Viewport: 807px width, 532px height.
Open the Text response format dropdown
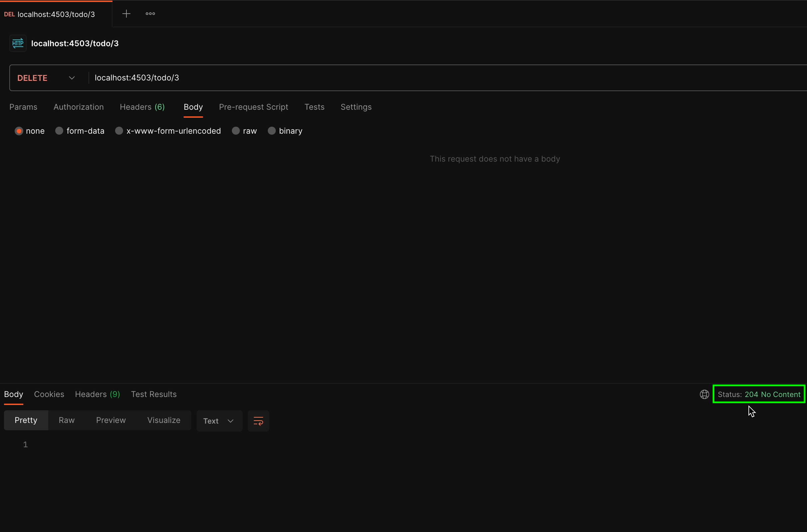point(219,421)
